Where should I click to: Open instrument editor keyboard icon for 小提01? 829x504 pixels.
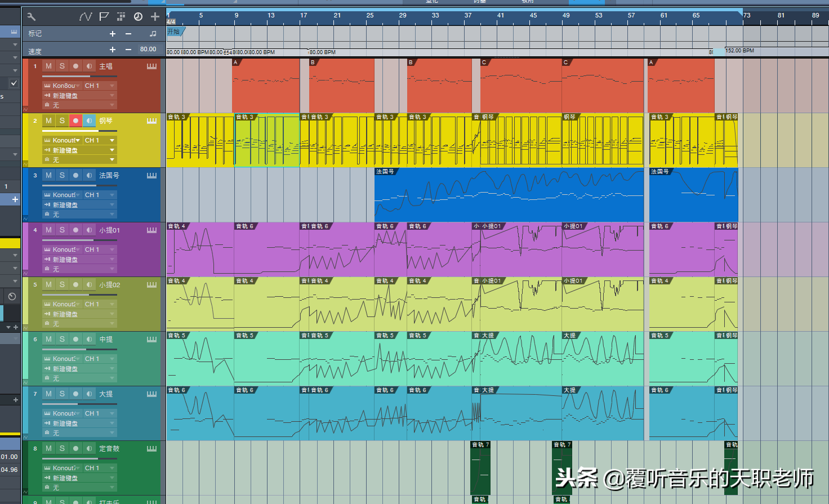(x=151, y=230)
